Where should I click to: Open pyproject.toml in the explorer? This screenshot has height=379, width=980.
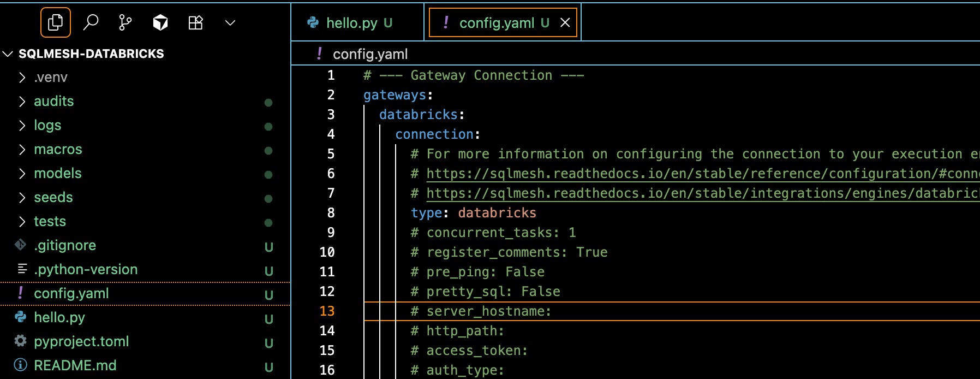pyautogui.click(x=145, y=342)
